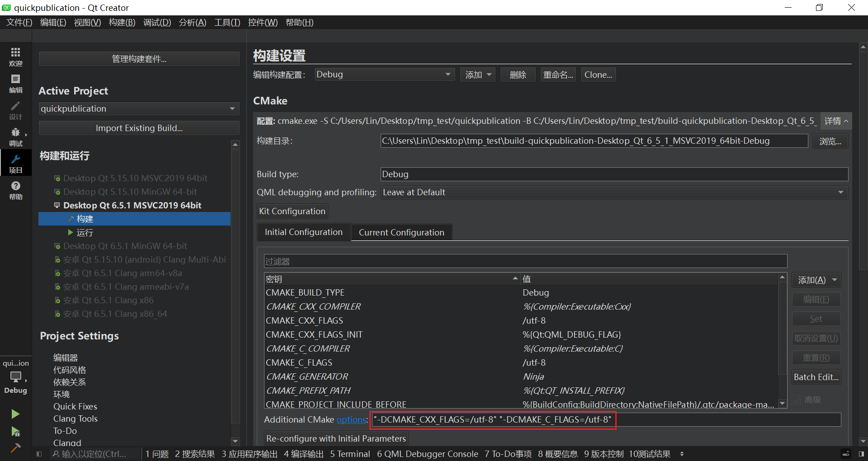Click Import Existing Build... button

pyautogui.click(x=139, y=128)
